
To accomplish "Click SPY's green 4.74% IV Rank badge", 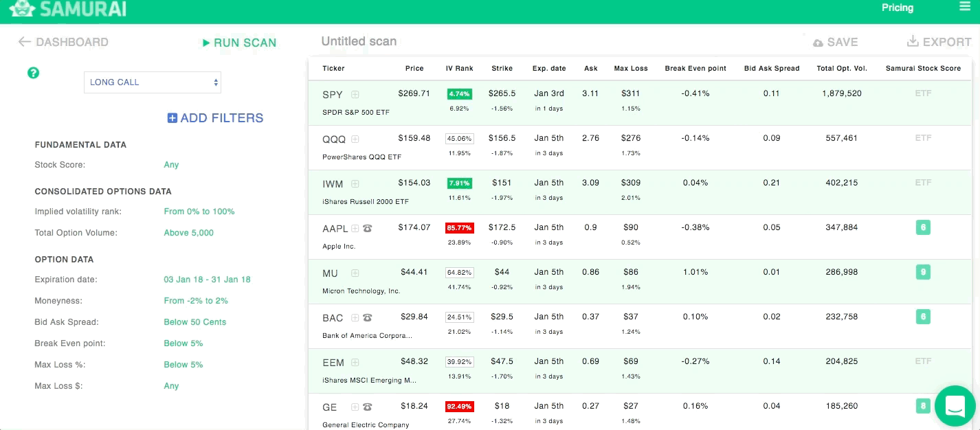I will (460, 93).
